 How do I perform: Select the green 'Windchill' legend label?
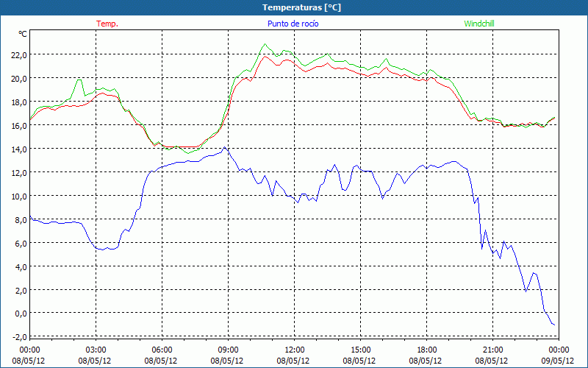[479, 24]
